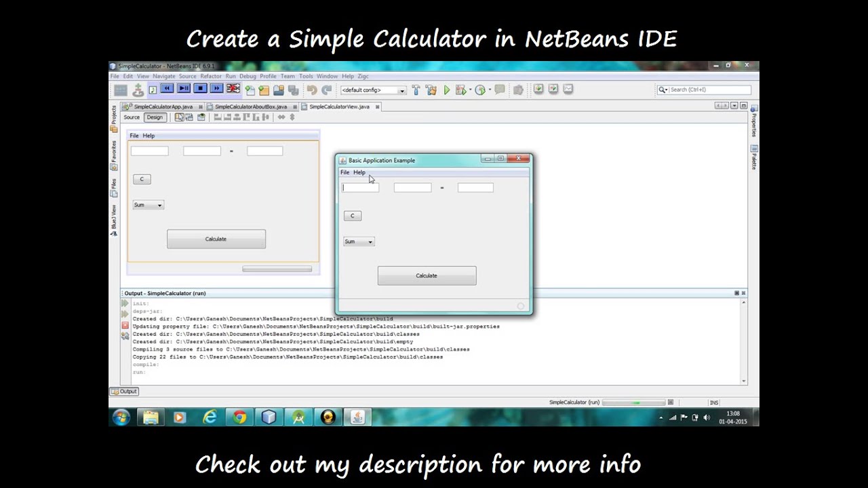Click the Open Project toolbar icon
868x488 pixels.
(x=279, y=90)
